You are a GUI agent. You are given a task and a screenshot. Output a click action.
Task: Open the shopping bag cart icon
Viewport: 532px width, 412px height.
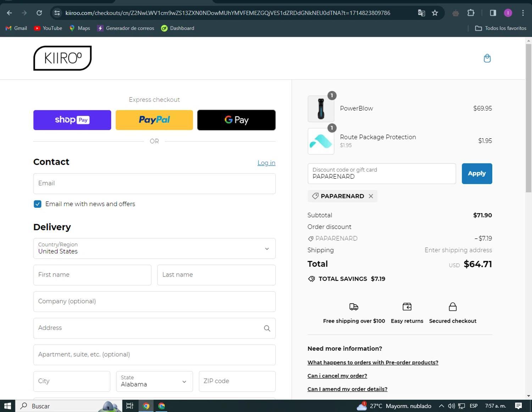tap(487, 58)
